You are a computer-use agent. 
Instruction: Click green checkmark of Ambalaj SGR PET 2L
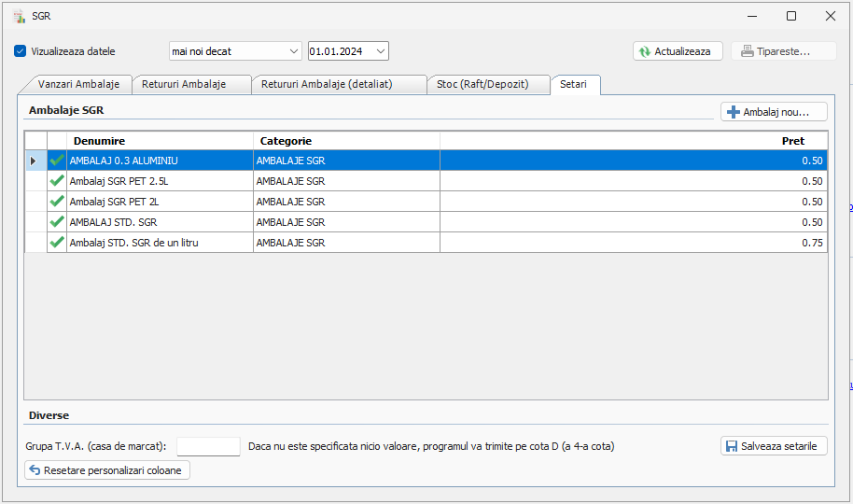[x=57, y=202]
